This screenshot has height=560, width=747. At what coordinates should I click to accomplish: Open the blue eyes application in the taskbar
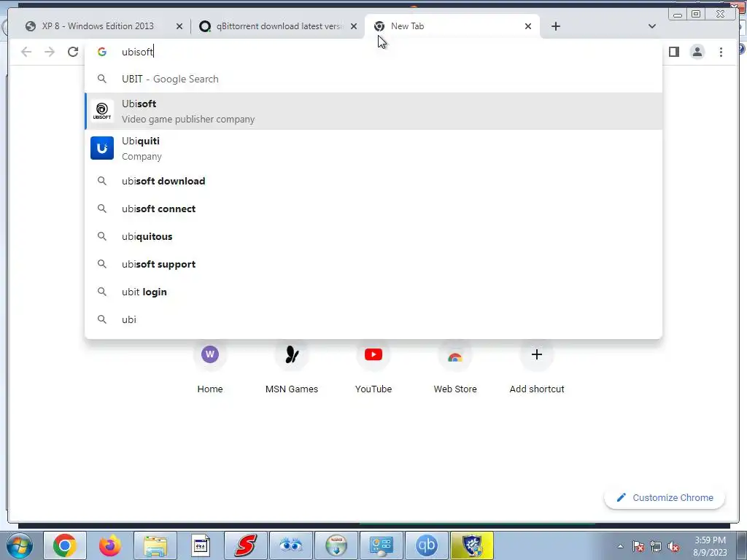click(x=291, y=545)
